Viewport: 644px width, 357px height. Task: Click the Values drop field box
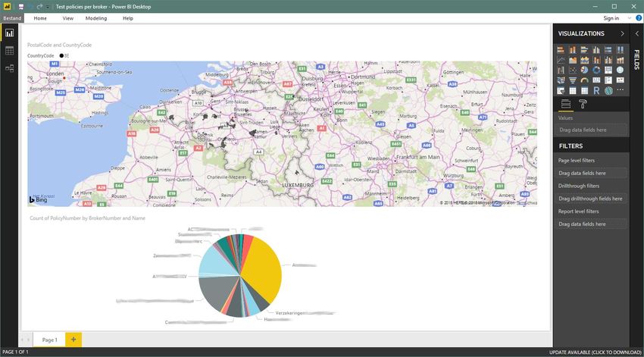click(x=591, y=130)
